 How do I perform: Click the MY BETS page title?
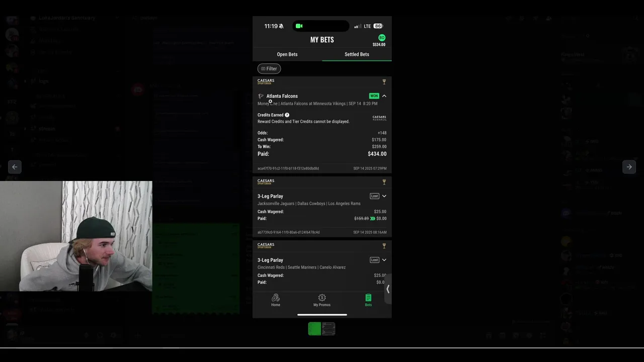322,40
